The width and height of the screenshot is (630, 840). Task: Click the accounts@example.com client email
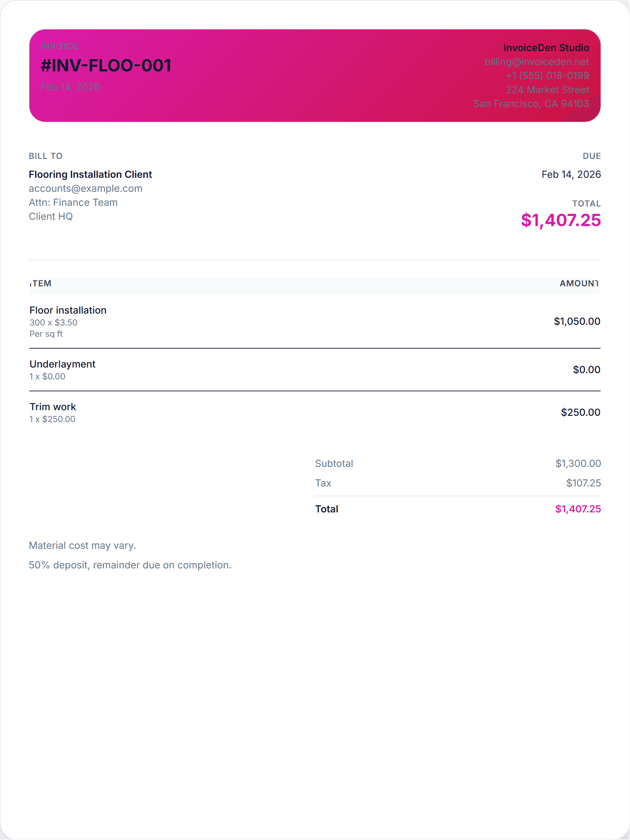pos(85,188)
